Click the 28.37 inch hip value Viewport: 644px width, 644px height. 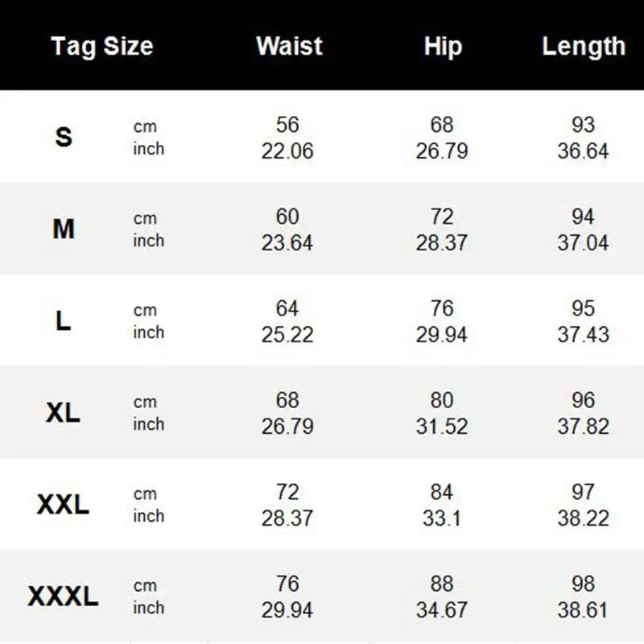(442, 243)
